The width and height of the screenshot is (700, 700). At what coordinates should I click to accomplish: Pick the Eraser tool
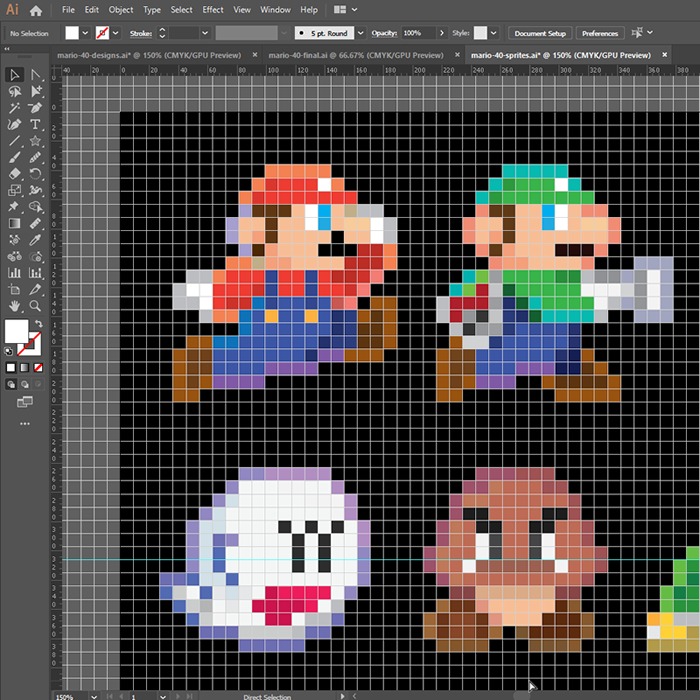coord(15,173)
